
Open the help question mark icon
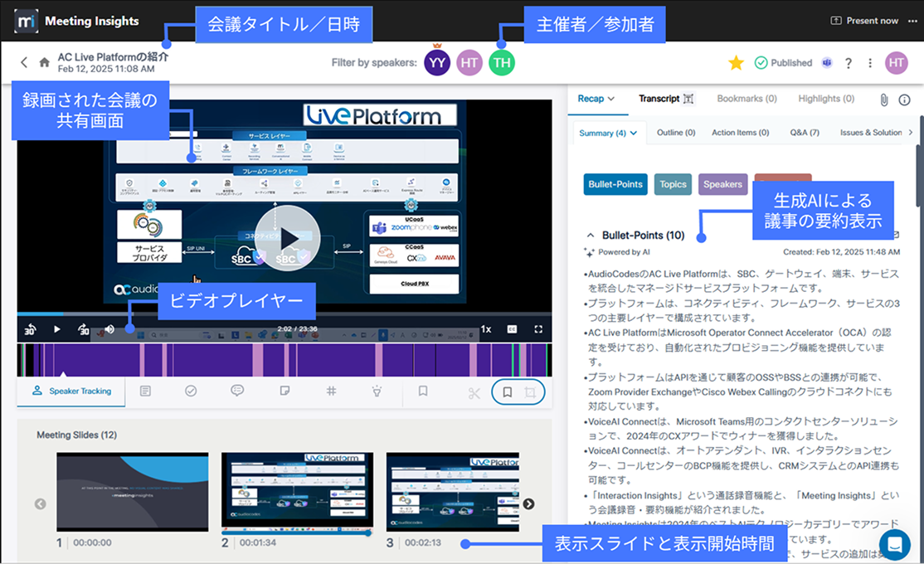pyautogui.click(x=849, y=63)
